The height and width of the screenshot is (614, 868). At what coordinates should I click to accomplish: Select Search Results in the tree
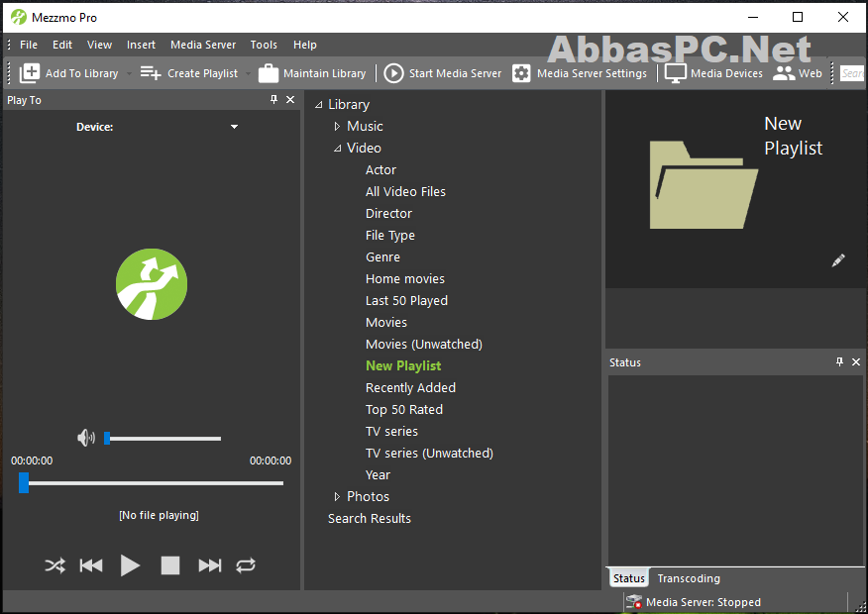(370, 518)
